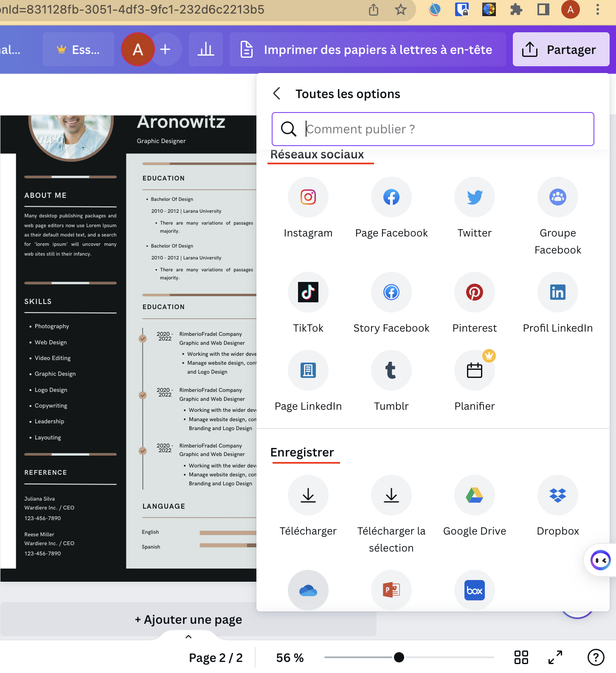The width and height of the screenshot is (616, 673).
Task: Open Chrome profile avatar A
Action: point(571,9)
